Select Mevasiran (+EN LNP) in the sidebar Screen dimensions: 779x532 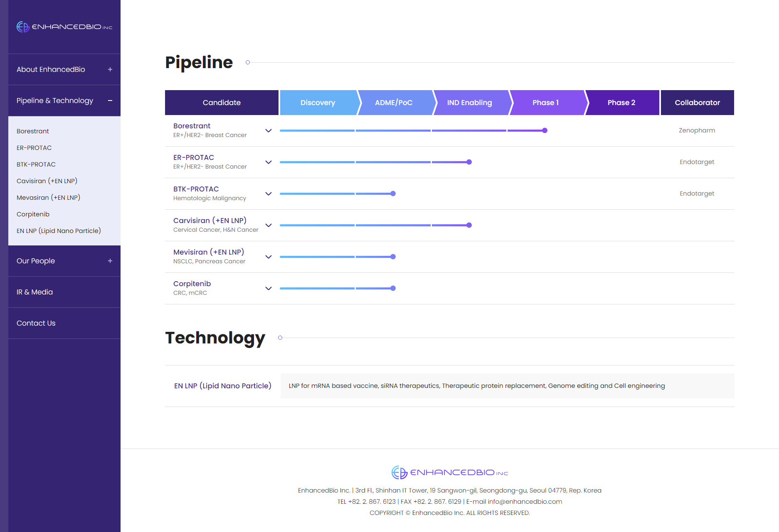48,198
